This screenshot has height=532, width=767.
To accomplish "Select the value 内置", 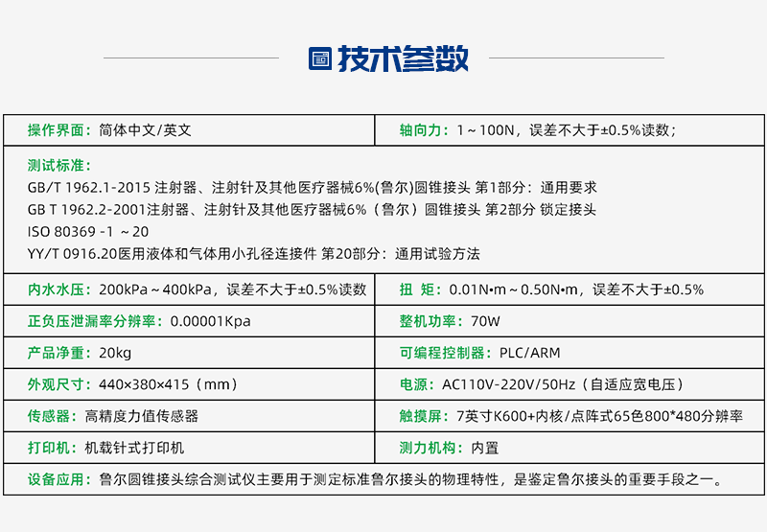I will coord(485,448).
